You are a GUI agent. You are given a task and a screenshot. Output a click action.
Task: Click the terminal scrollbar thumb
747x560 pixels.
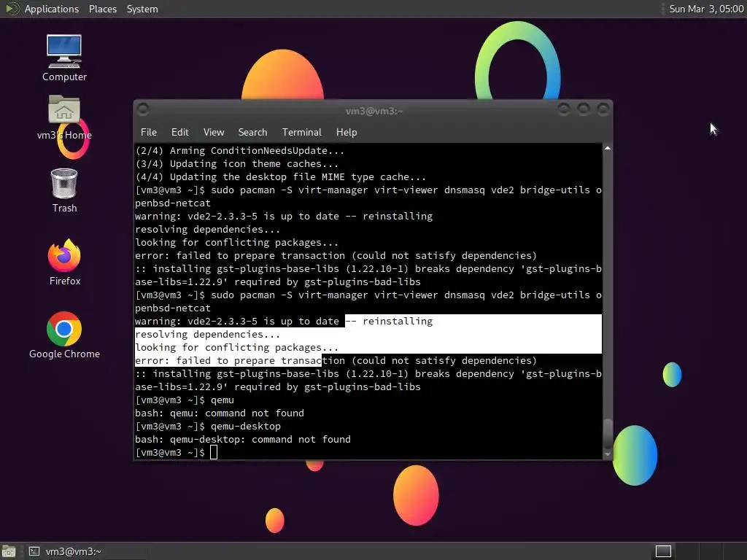pos(608,433)
